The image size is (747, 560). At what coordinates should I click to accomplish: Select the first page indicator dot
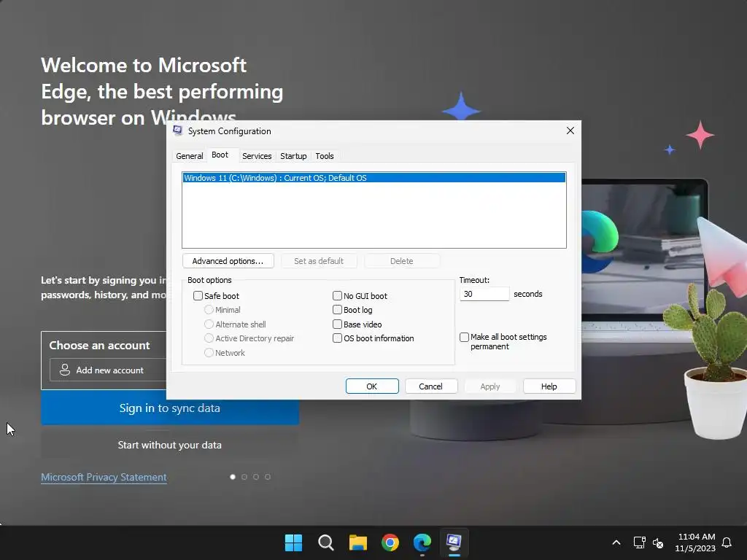point(233,477)
